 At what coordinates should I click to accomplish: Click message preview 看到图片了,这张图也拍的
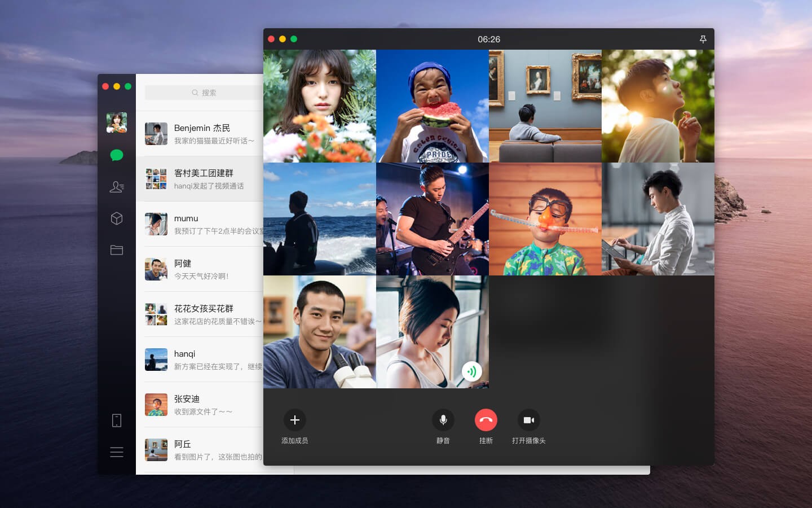tap(218, 457)
